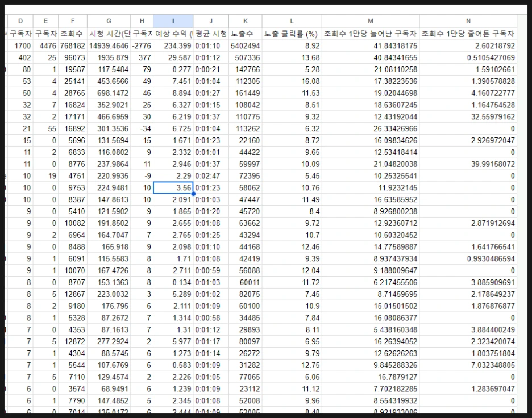The width and height of the screenshot is (532, 418).
Task: Select column G header
Action: click(x=109, y=21)
